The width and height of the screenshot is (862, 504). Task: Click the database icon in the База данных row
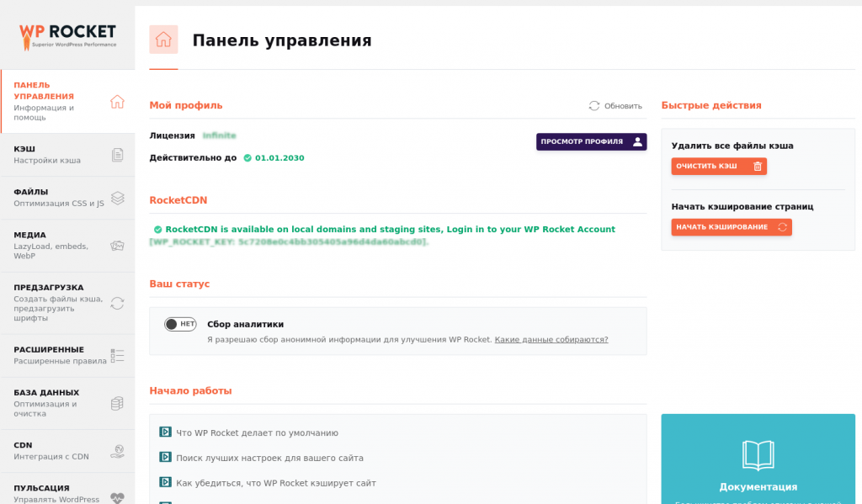[117, 403]
